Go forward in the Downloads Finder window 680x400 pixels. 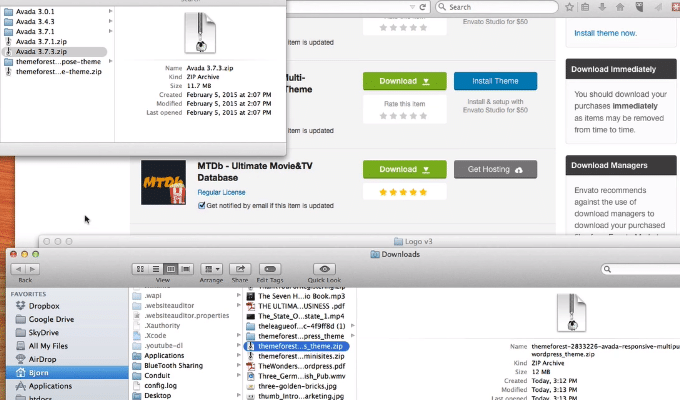(33, 269)
